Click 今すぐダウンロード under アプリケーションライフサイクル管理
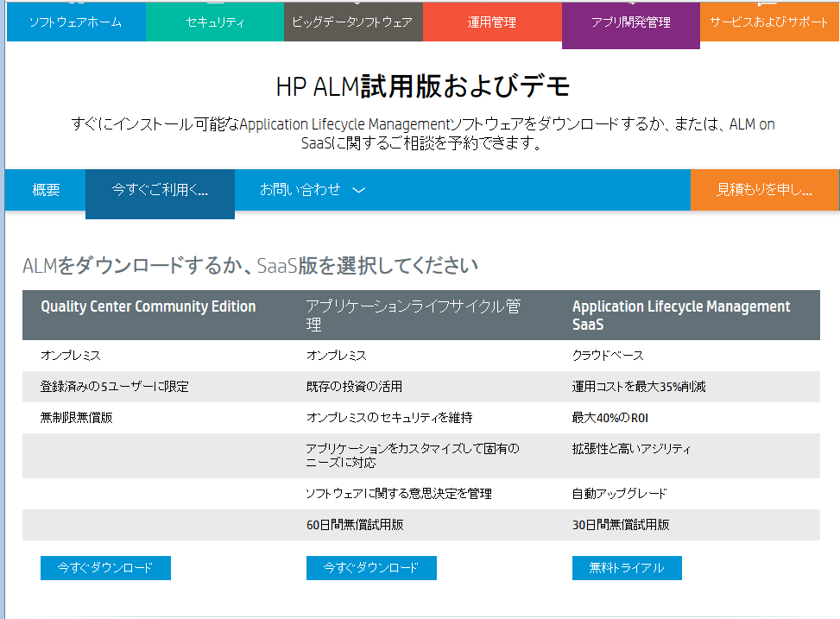The width and height of the screenshot is (840, 619). (370, 568)
